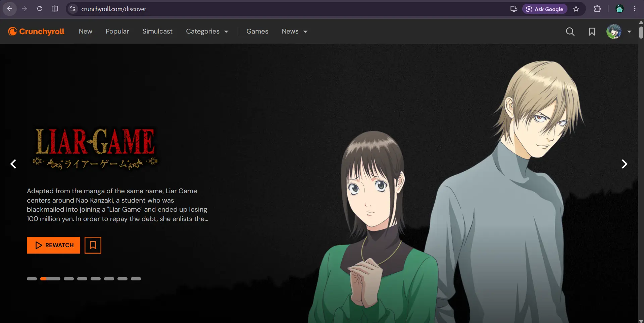Show the previous carousel slide
The height and width of the screenshot is (323, 644).
pyautogui.click(x=13, y=164)
